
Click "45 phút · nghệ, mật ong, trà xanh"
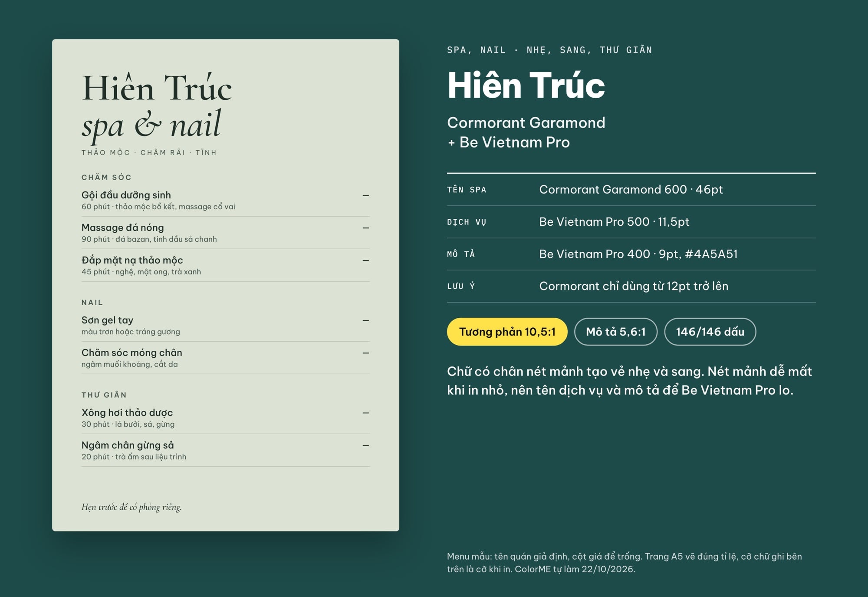[x=141, y=272]
